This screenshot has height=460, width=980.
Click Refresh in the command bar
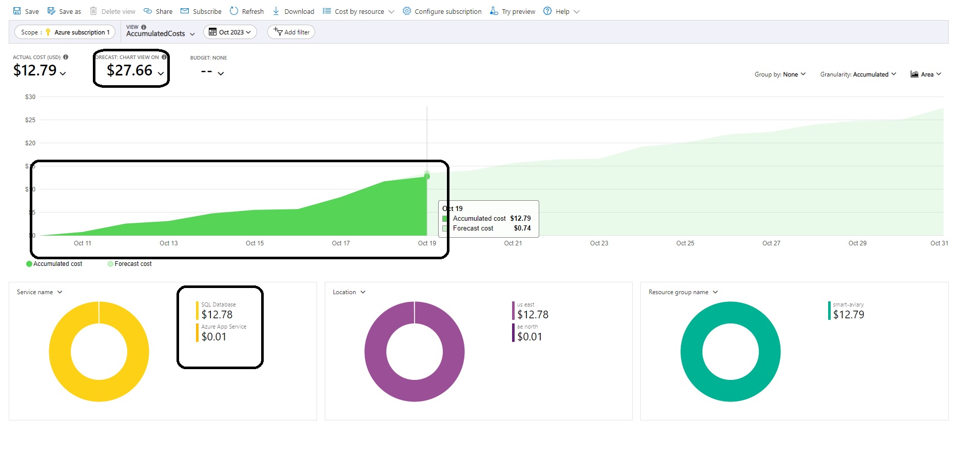(247, 11)
